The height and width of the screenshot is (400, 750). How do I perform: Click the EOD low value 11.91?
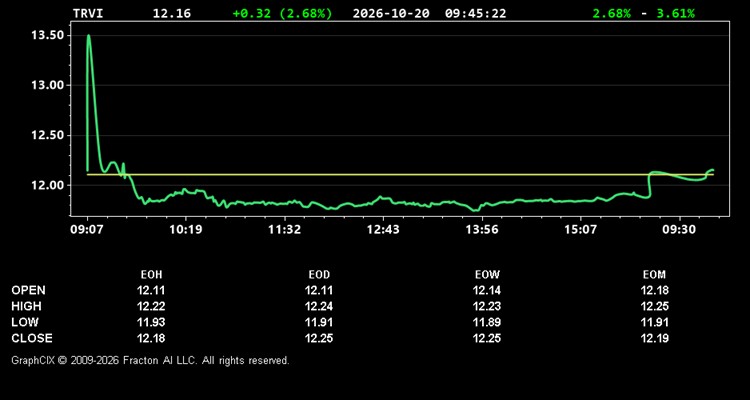click(319, 322)
